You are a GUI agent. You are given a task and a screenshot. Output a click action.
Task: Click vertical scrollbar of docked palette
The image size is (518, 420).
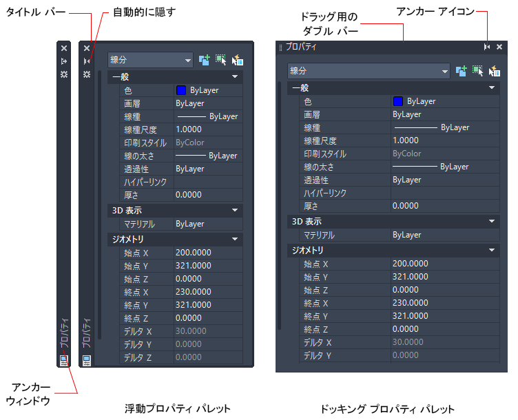click(280, 205)
